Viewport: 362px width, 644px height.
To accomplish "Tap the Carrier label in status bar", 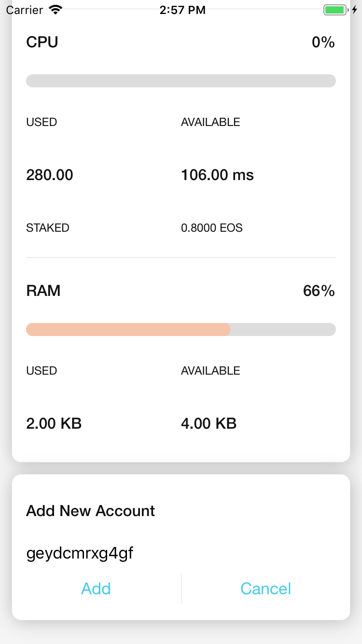I will (25, 10).
